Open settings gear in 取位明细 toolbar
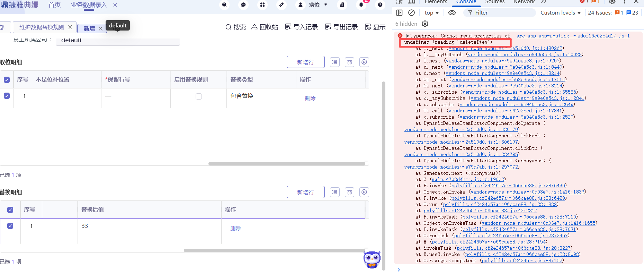 (x=364, y=62)
